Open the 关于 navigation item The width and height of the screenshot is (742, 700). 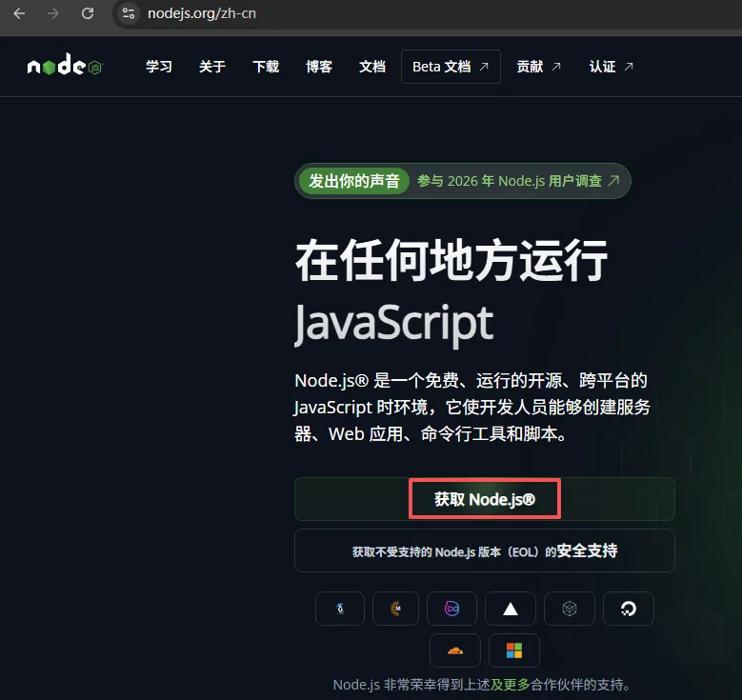click(212, 67)
